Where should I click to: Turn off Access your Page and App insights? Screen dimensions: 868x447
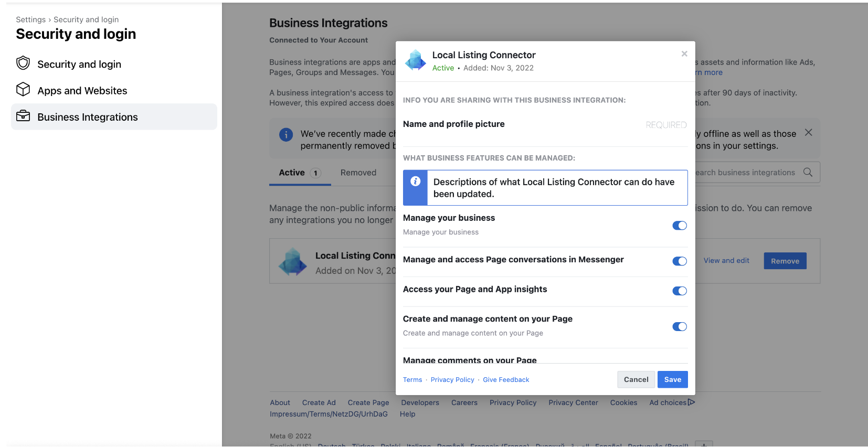680,291
